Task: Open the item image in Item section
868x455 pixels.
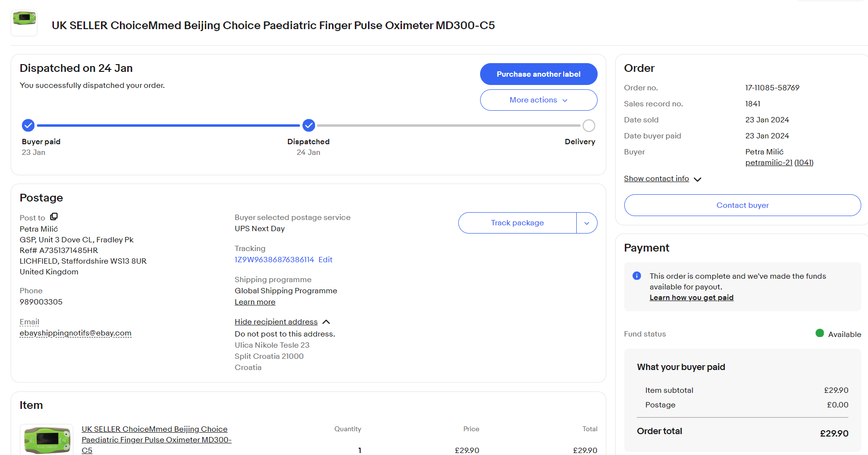Action: pyautogui.click(x=47, y=439)
